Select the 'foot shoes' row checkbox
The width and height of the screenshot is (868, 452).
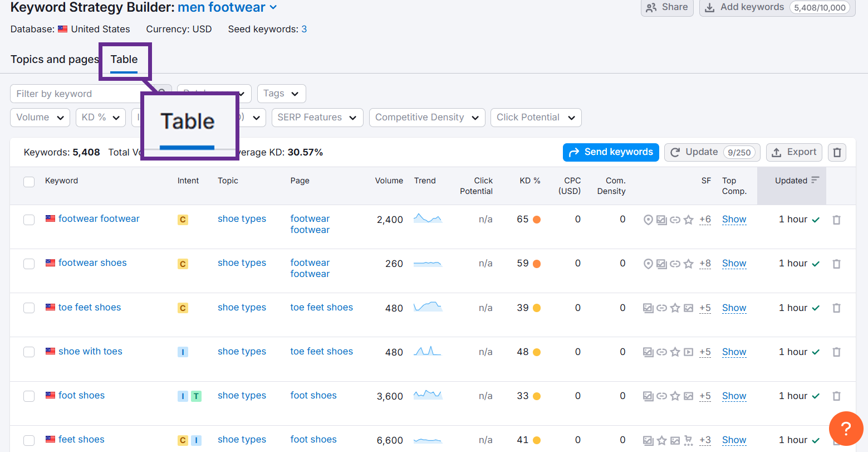coord(29,396)
